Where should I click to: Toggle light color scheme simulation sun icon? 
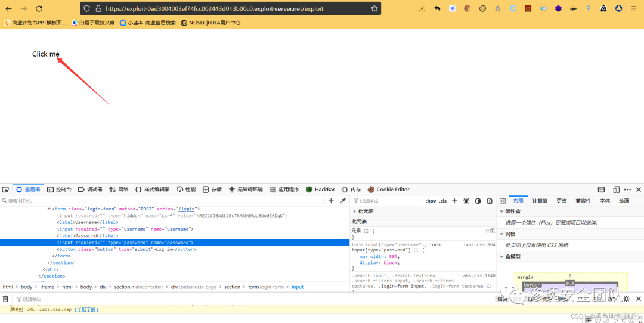(x=466, y=201)
